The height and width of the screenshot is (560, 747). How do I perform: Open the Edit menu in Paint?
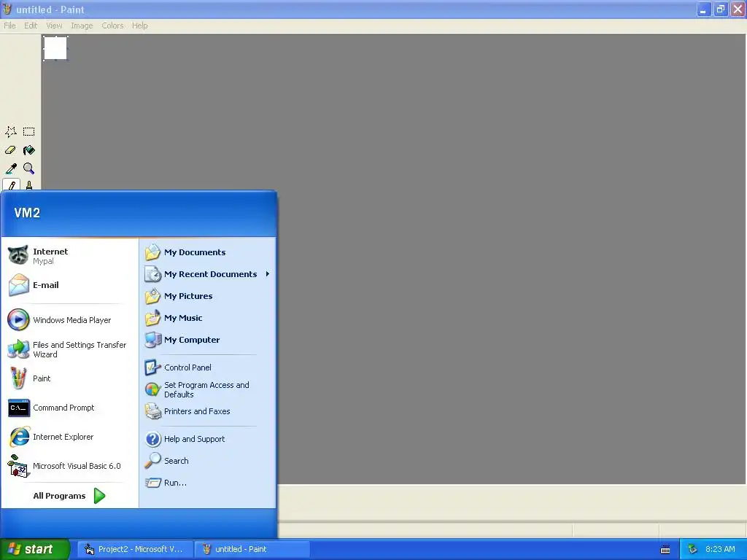[31, 26]
